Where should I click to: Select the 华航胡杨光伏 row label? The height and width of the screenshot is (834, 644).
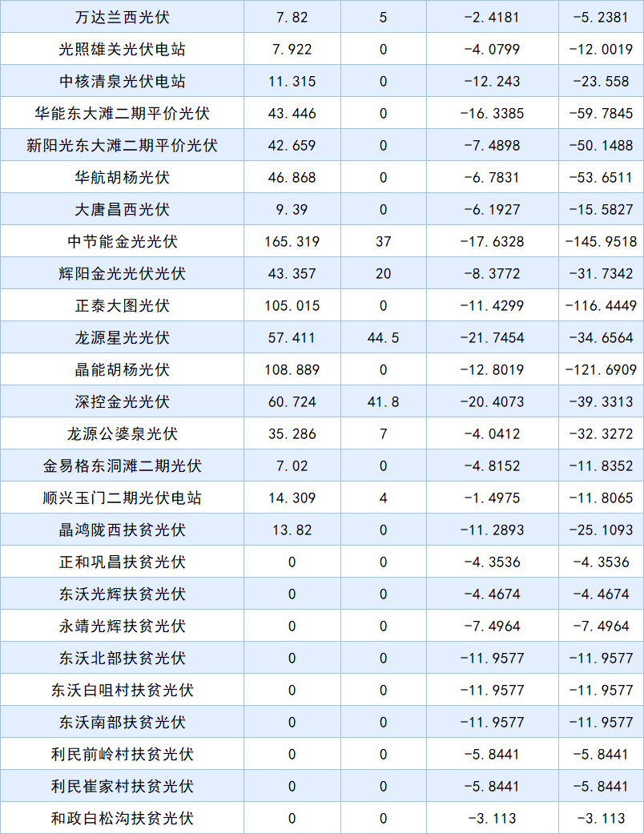[122, 177]
